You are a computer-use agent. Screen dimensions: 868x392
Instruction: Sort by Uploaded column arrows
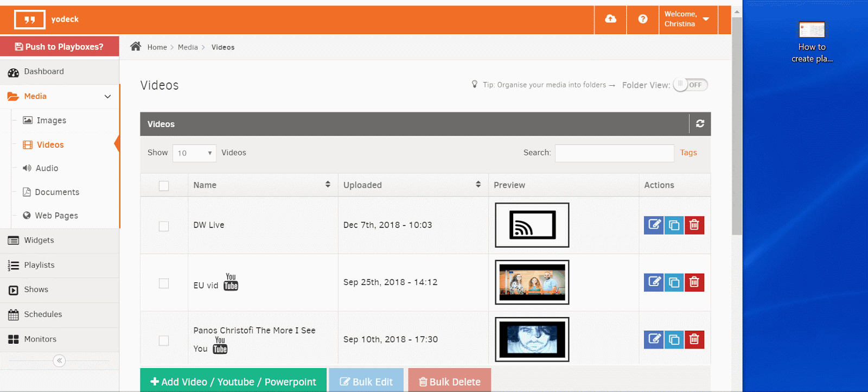(478, 185)
